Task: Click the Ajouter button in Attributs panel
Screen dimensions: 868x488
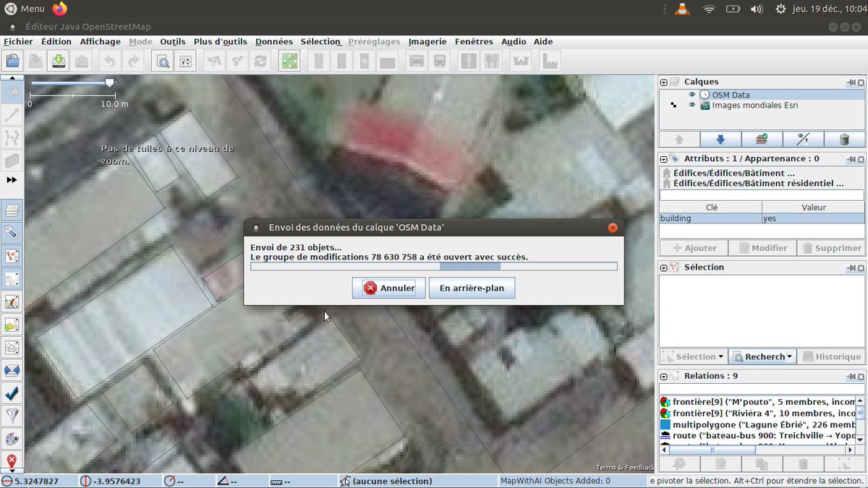Action: point(692,248)
